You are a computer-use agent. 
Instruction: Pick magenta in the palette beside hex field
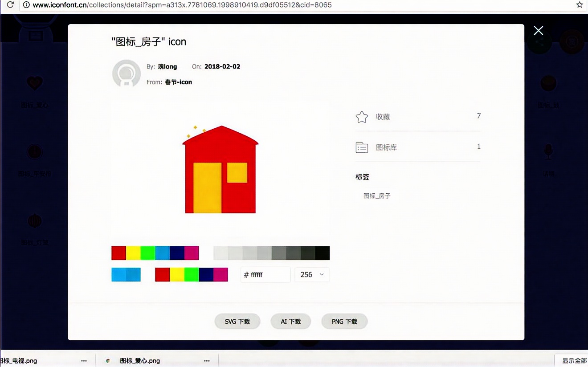pyautogui.click(x=220, y=274)
